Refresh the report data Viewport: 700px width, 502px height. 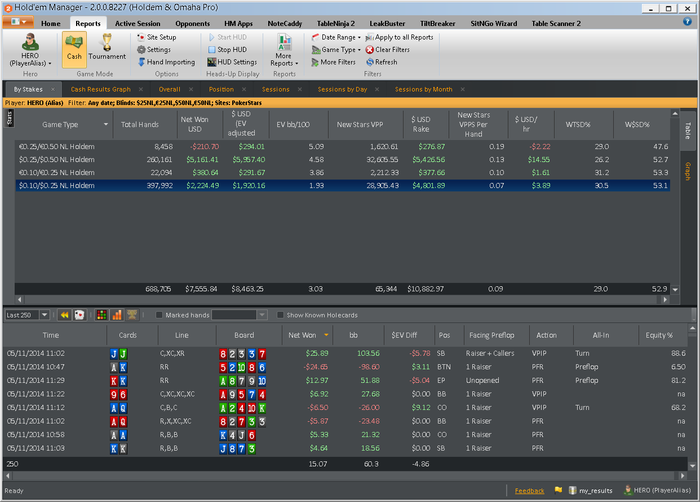(x=382, y=62)
